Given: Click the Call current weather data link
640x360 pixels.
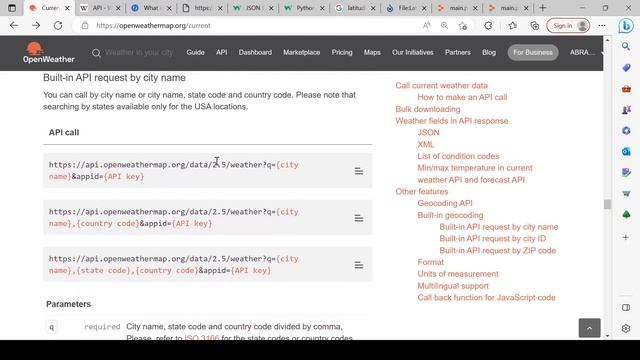Looking at the screenshot, I should coord(441,85).
